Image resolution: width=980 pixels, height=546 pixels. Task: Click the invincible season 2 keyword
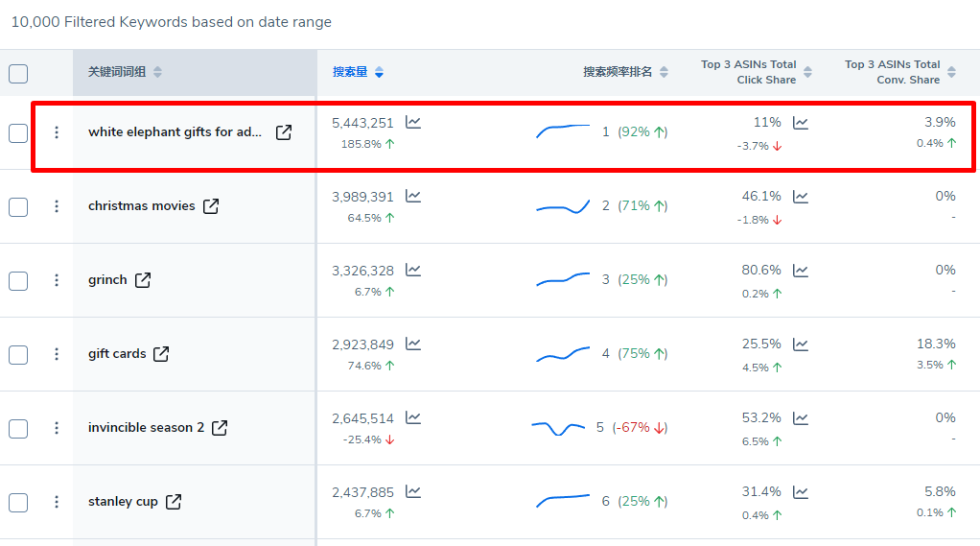[x=146, y=428]
